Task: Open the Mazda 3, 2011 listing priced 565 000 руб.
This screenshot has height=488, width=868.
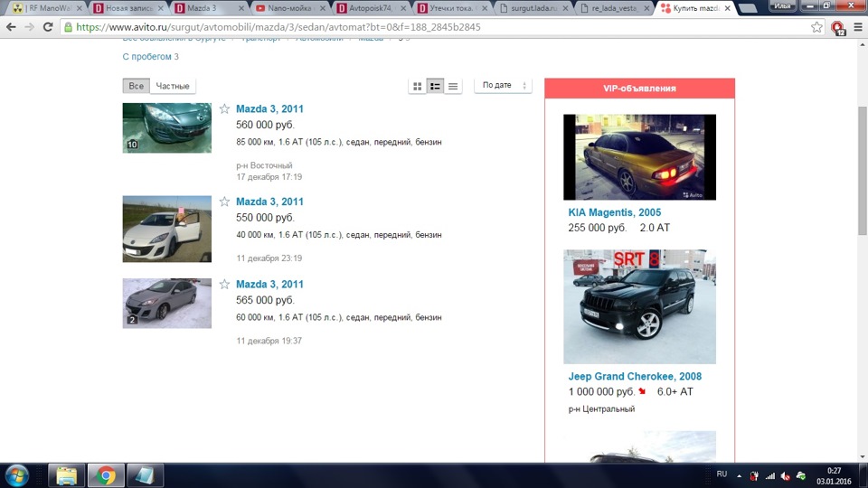Action: [269, 285]
